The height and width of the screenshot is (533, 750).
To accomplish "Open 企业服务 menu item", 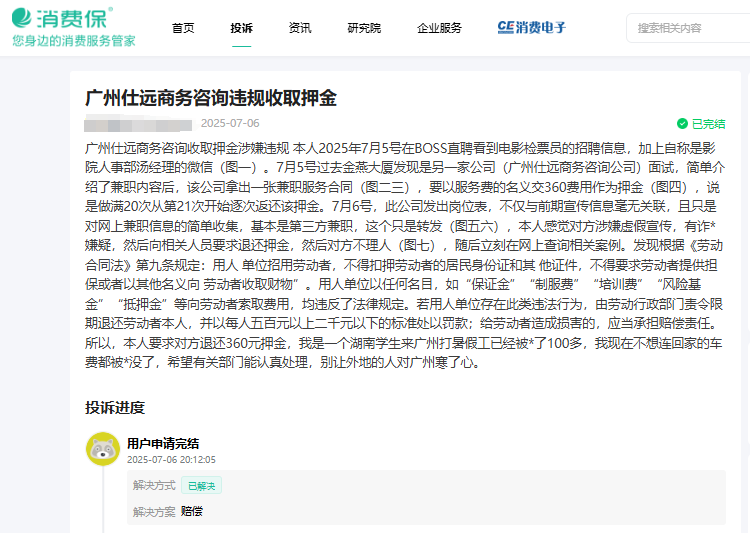I will [439, 28].
